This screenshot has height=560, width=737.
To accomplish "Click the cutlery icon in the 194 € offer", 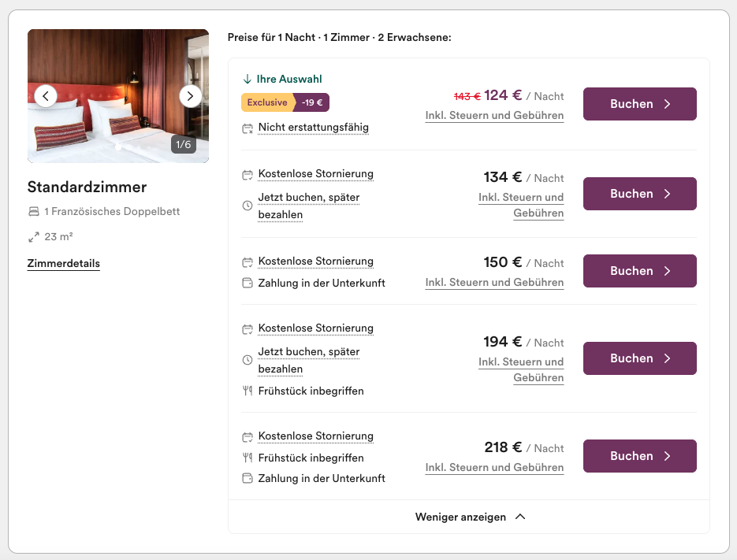I will click(x=248, y=391).
